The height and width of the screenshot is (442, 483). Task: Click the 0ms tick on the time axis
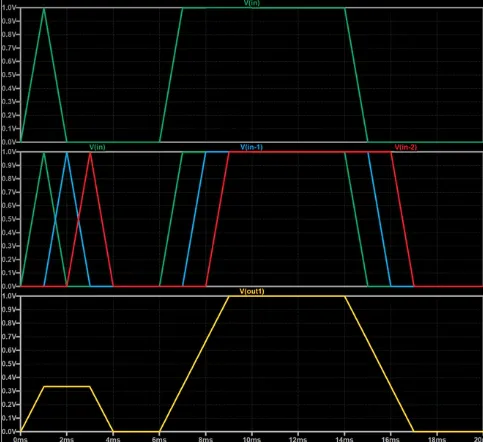click(20, 439)
